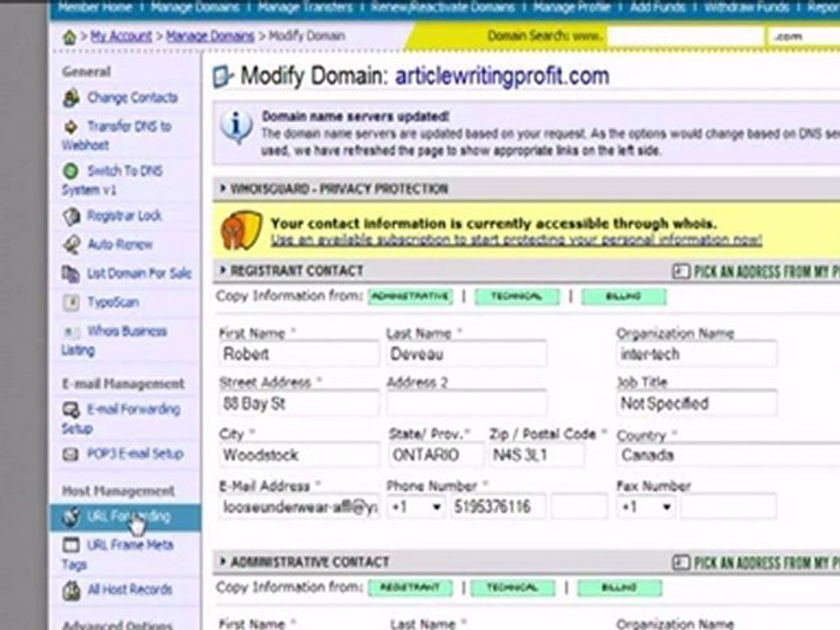Viewport: 840px width, 630px height.
Task: Collapse the Registrant Contact section
Action: point(223,270)
